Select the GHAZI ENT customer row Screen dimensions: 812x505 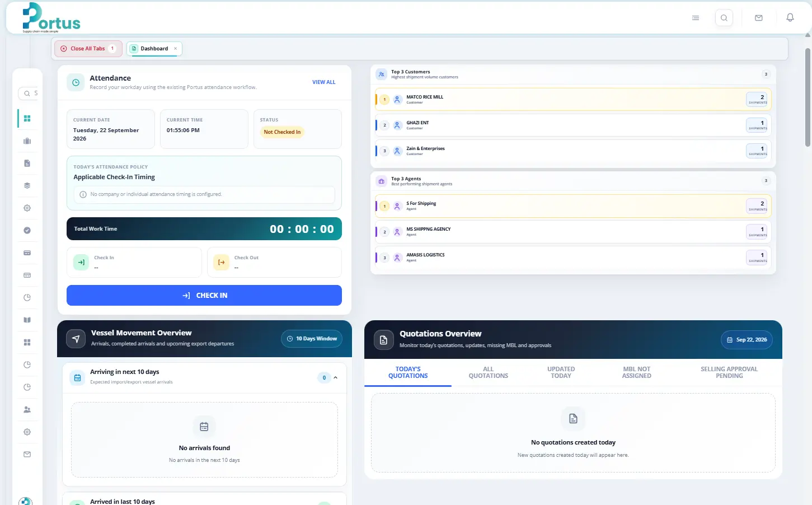(573, 125)
